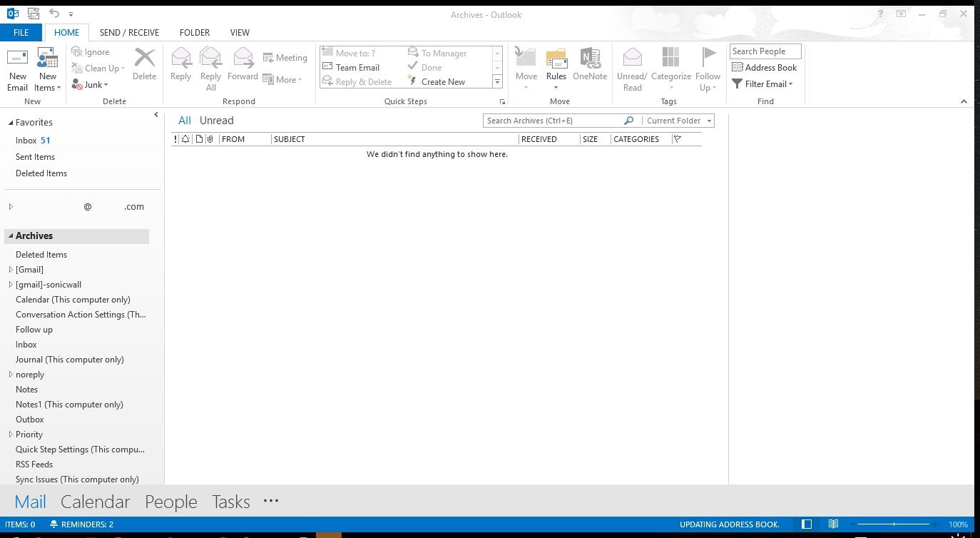Switch to the People view
Viewport: 980px width, 538px height.
[x=170, y=502]
